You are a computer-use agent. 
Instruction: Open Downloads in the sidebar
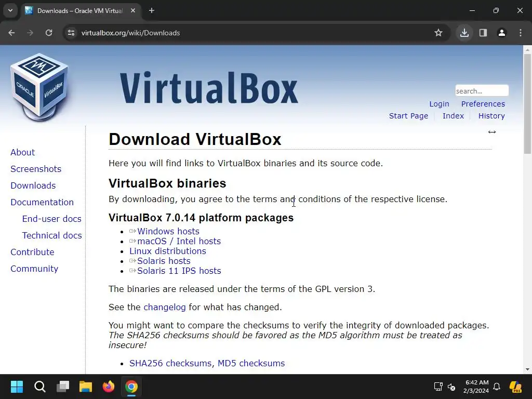click(33, 185)
